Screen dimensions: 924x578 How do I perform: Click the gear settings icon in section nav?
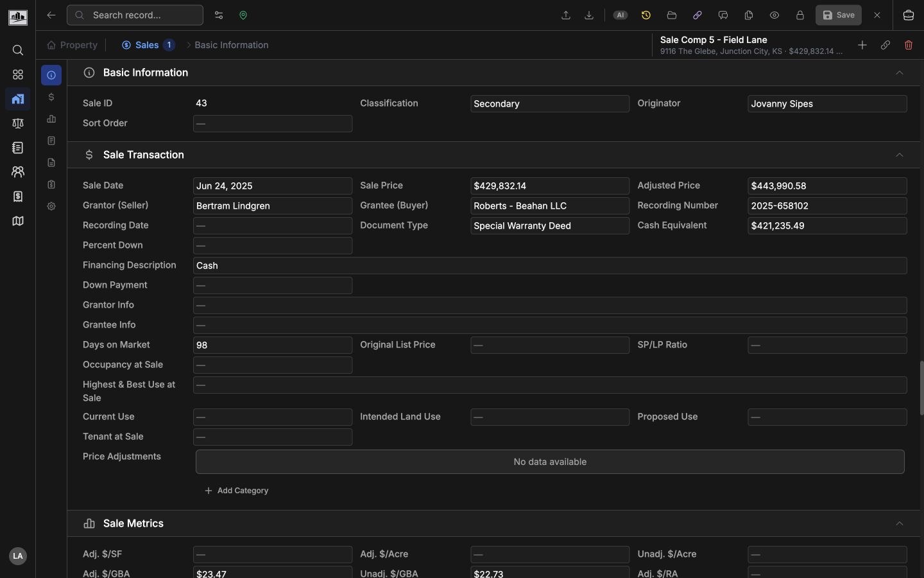pyautogui.click(x=51, y=207)
